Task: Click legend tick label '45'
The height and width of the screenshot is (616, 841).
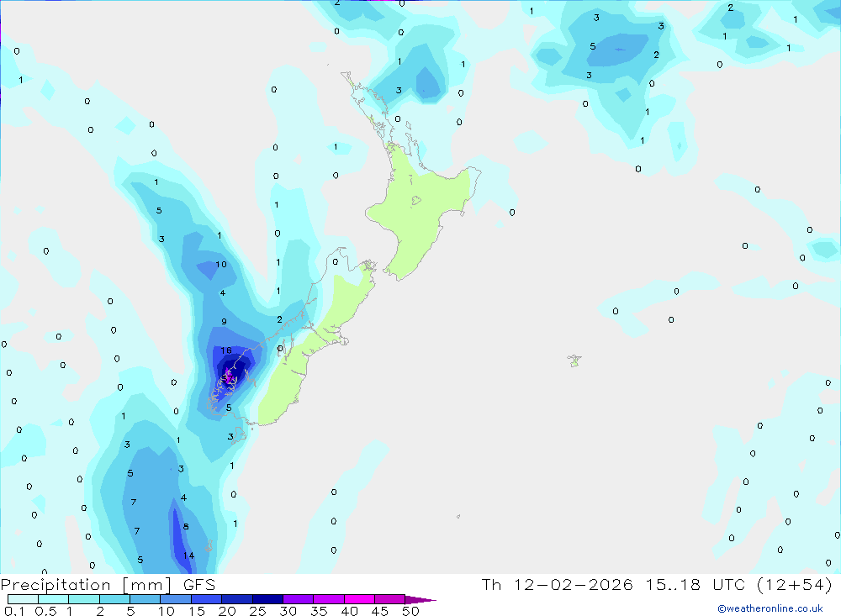Action: pyautogui.click(x=380, y=611)
